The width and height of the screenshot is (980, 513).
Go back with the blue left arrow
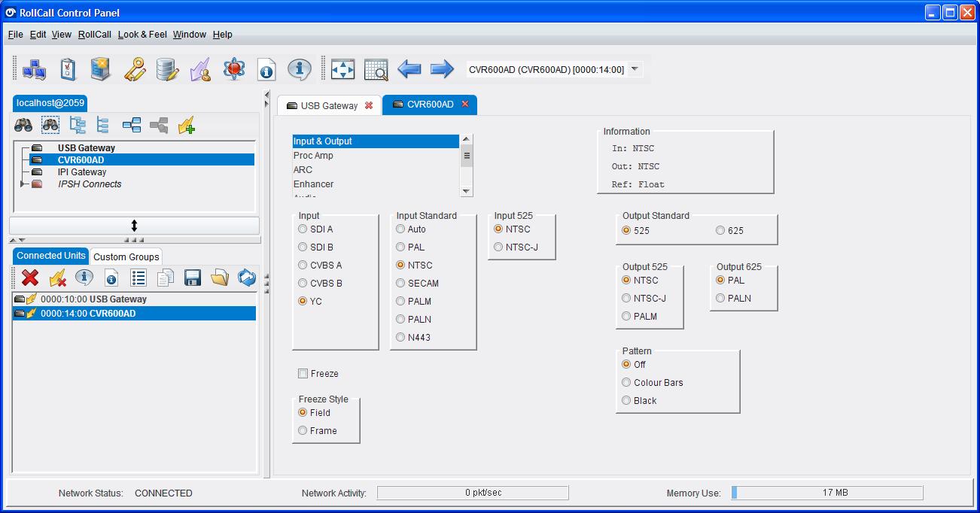pos(409,69)
